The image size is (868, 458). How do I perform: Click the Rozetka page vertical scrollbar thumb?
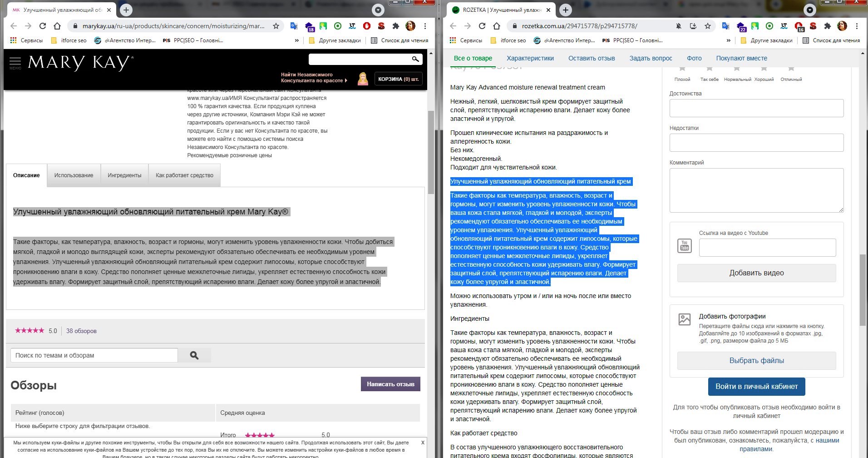[862, 290]
